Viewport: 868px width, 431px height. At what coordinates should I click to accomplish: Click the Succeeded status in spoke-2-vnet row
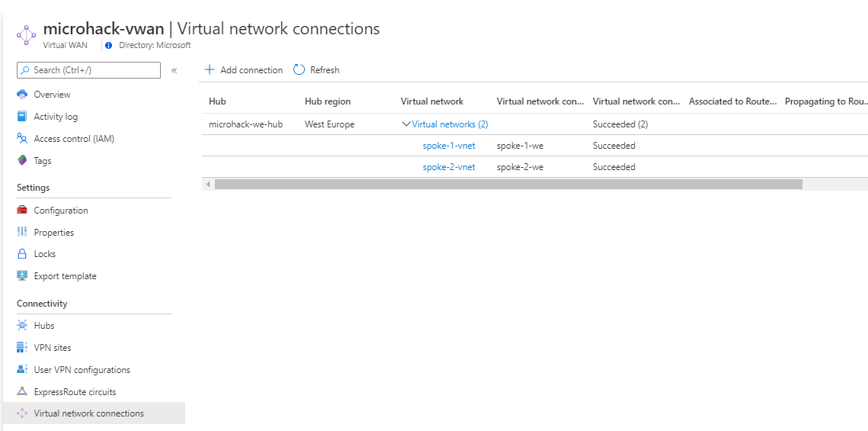[614, 167]
